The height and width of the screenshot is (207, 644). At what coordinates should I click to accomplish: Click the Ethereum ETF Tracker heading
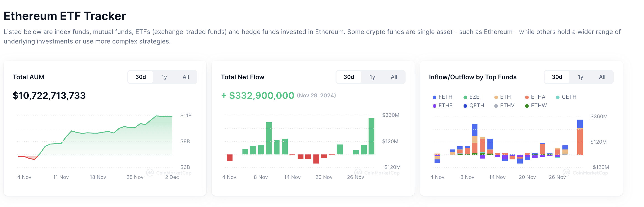[x=65, y=16]
